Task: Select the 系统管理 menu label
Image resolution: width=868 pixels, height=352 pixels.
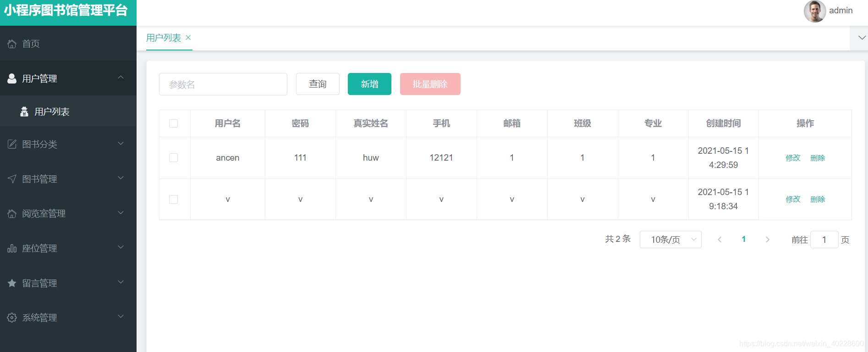Action: click(39, 318)
